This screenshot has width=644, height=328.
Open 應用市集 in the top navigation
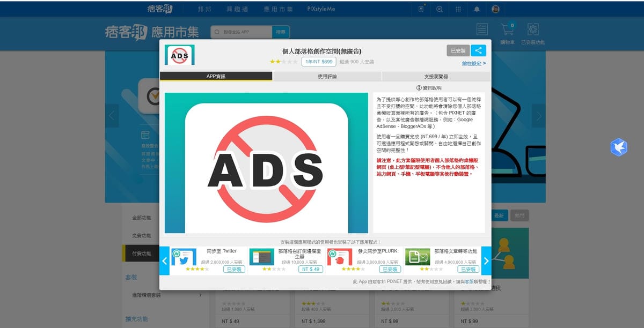[x=278, y=9]
